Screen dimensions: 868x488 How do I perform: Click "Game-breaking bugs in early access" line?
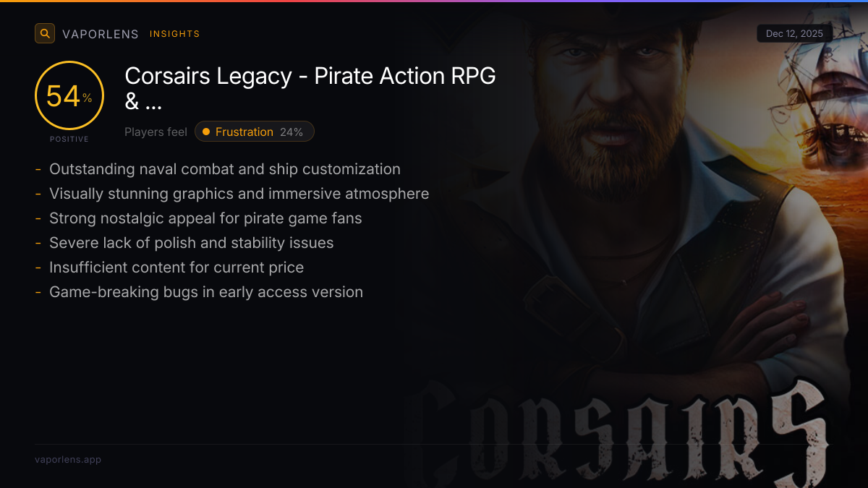(x=206, y=292)
